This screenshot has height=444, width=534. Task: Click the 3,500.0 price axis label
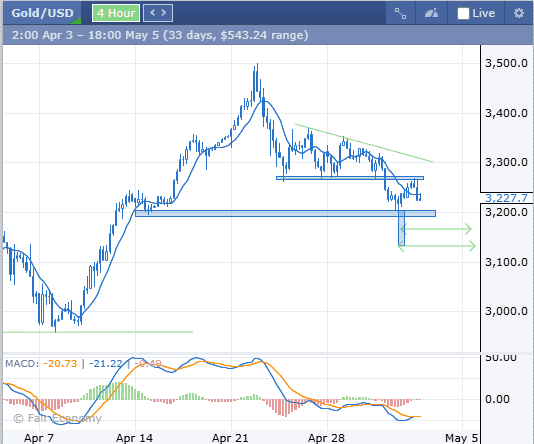click(x=506, y=63)
